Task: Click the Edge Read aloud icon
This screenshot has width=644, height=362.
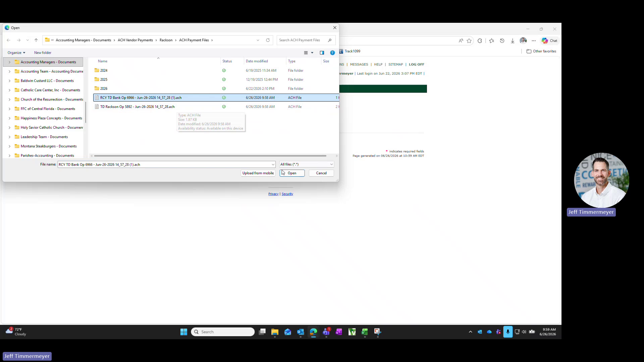Action: [461, 41]
